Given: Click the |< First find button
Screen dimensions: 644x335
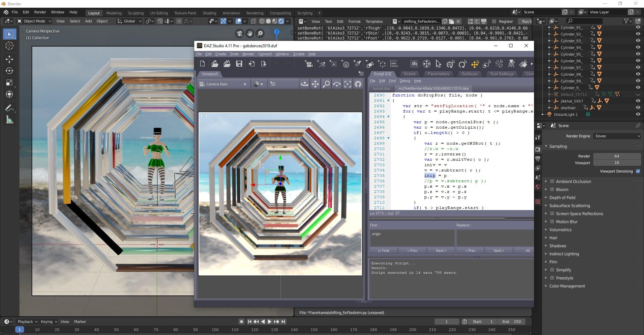Looking at the screenshot, I should (x=383, y=251).
